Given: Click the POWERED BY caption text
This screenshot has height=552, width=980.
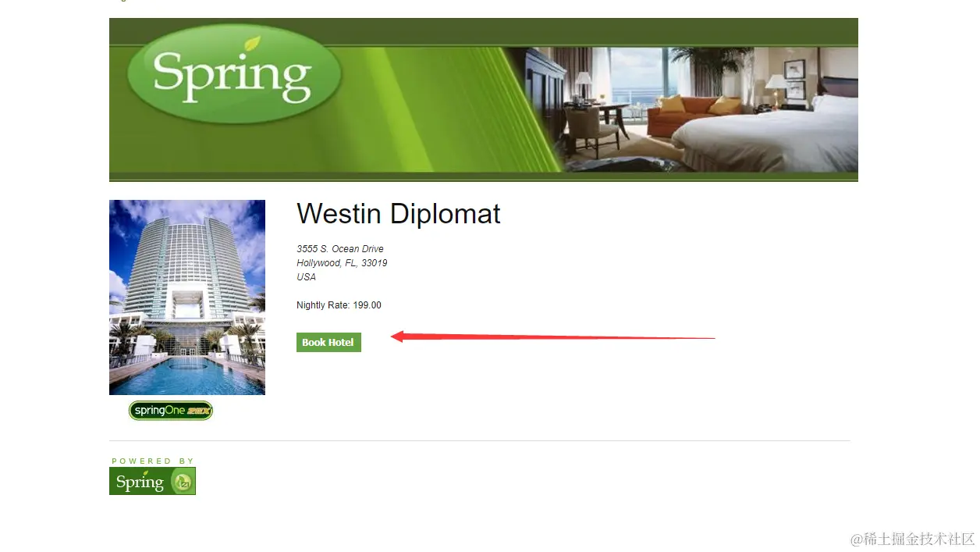Looking at the screenshot, I should (153, 461).
